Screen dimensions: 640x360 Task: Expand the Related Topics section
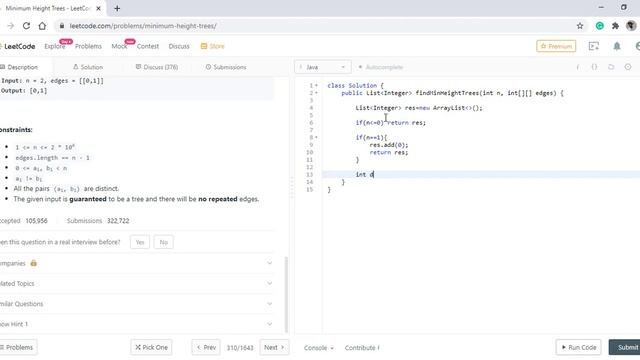tap(137, 283)
